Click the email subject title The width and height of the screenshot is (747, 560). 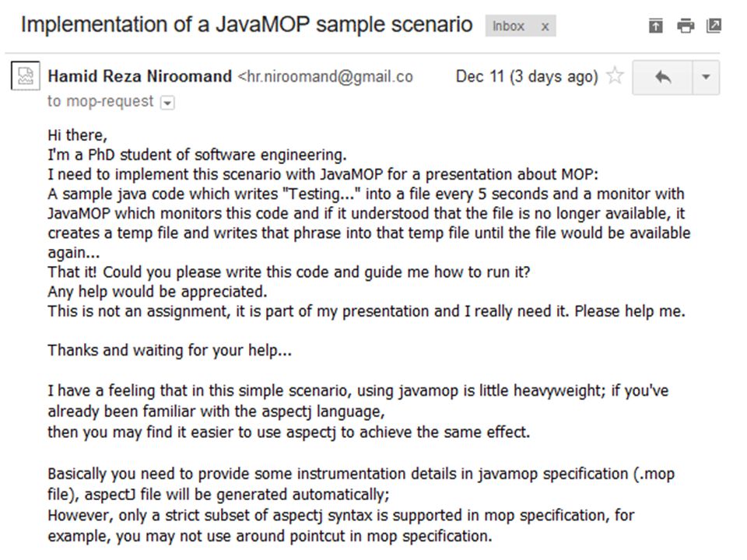point(247,25)
